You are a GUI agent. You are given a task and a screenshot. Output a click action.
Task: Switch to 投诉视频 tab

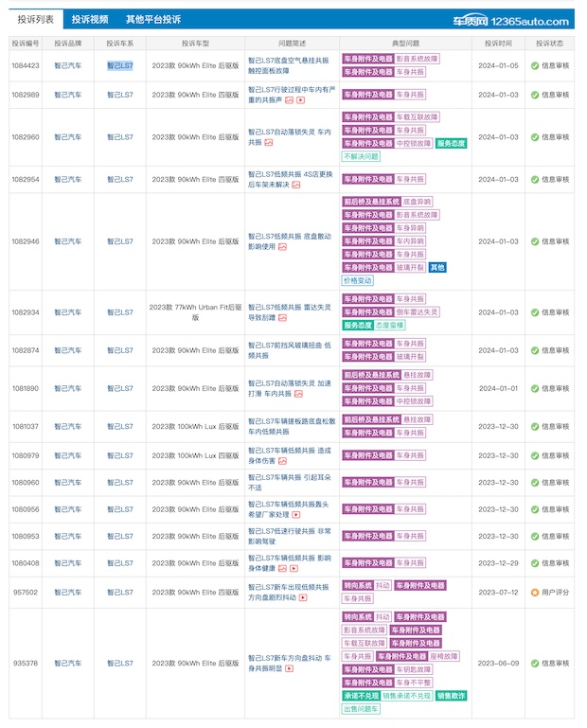(x=90, y=20)
